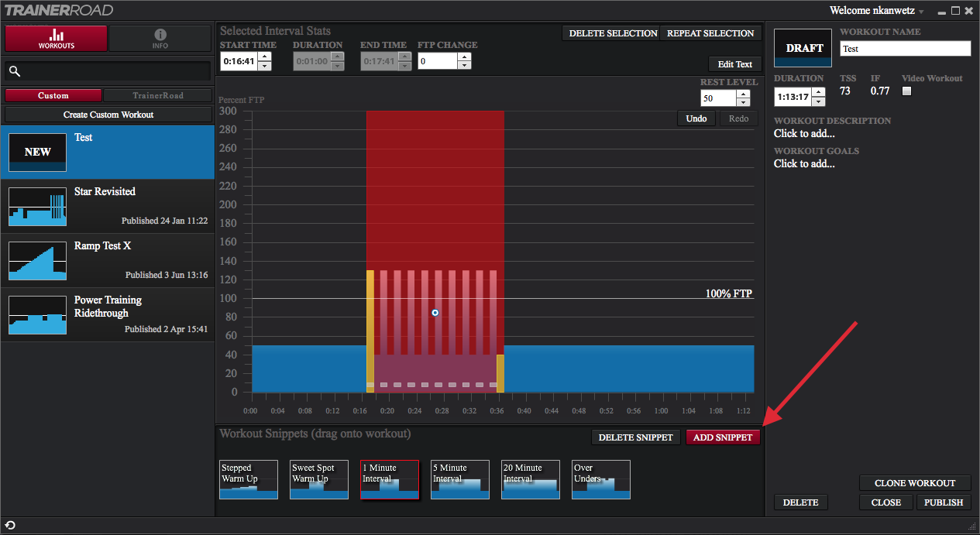Click Create Custom Workout
The width and height of the screenshot is (980, 535).
pos(108,115)
